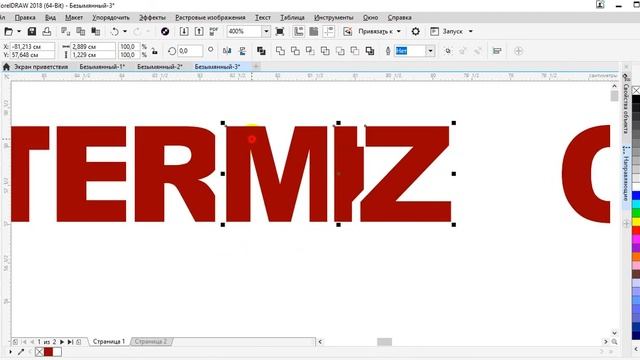Click the X position input field
Viewport: 640px width, 360px height.
[33, 47]
